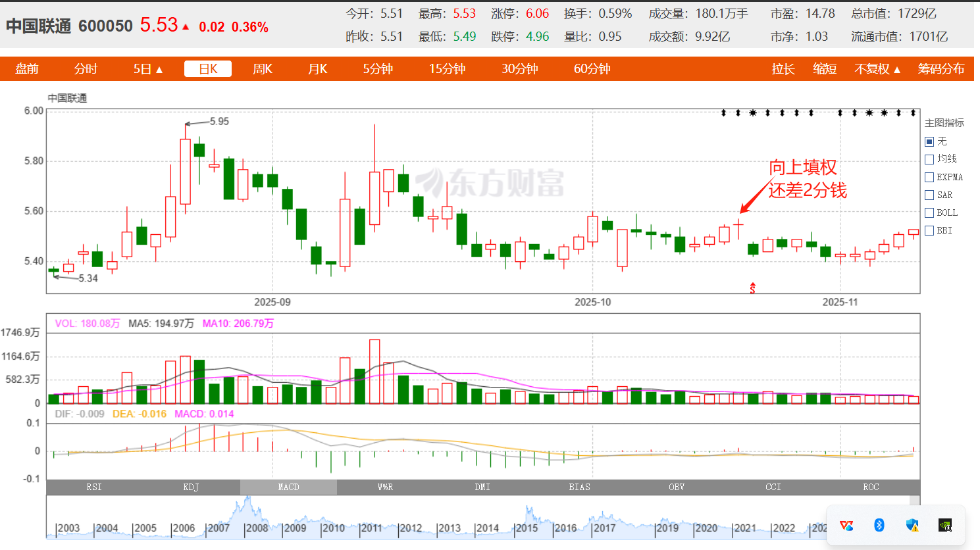The width and height of the screenshot is (980, 550).
Task: Click the 换手 0.59% value
Action: (615, 14)
